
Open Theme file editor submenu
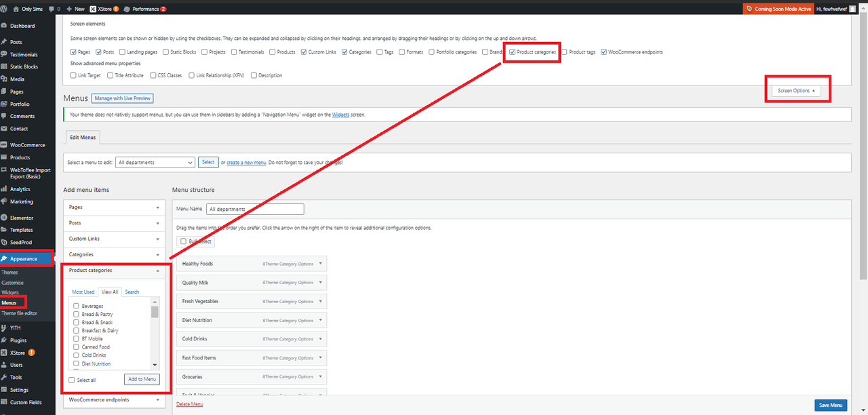click(20, 313)
